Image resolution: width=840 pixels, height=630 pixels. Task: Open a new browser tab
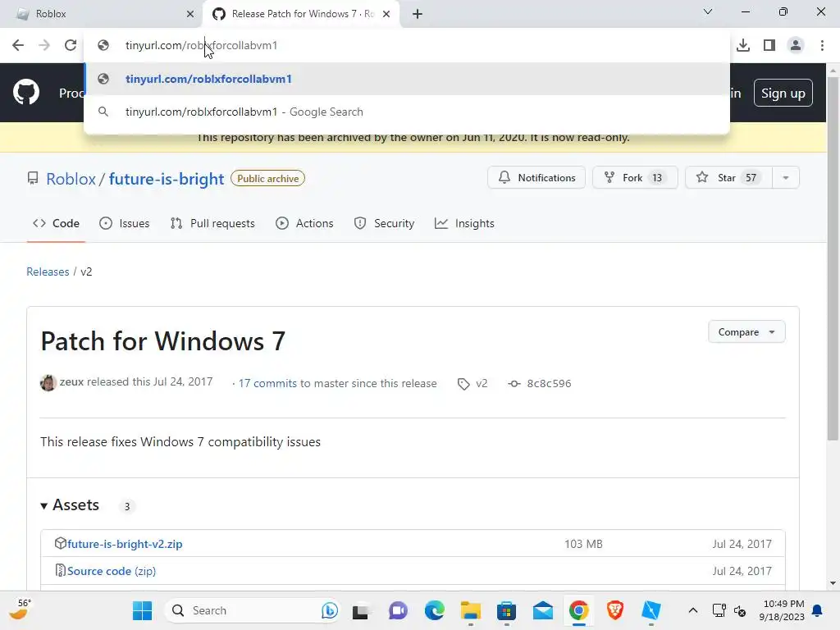[x=418, y=14]
